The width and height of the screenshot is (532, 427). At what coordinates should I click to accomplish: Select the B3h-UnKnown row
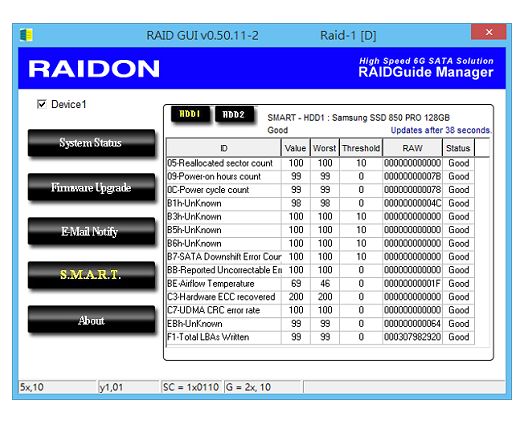(320, 216)
